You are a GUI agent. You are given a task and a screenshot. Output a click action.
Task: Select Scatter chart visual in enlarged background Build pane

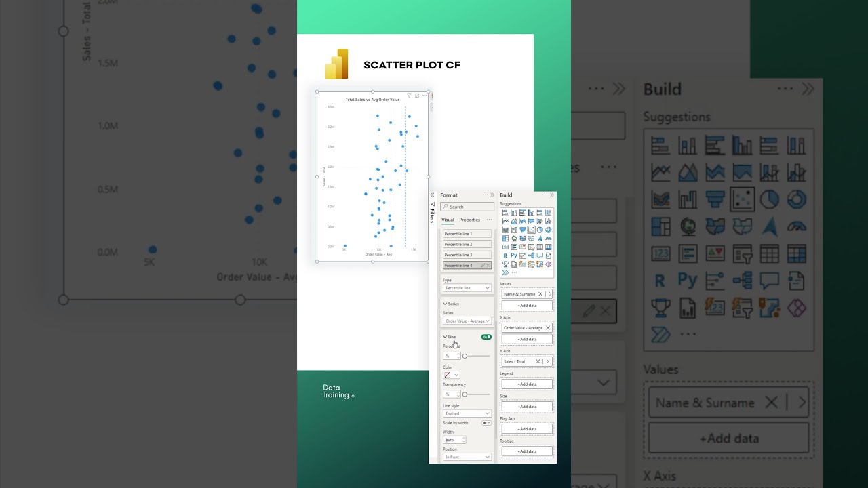[742, 199]
